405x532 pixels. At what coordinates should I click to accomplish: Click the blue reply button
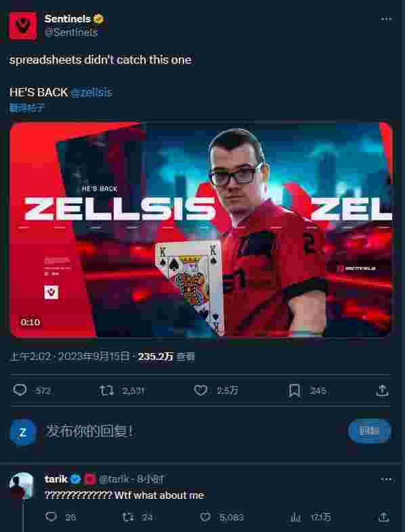point(369,431)
